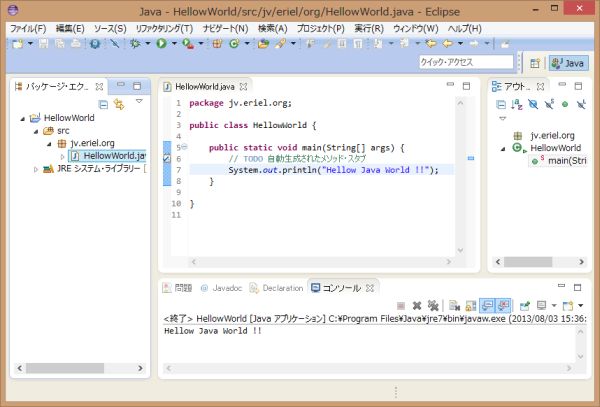
Task: Click the green Run play icon
Action: coord(161,44)
